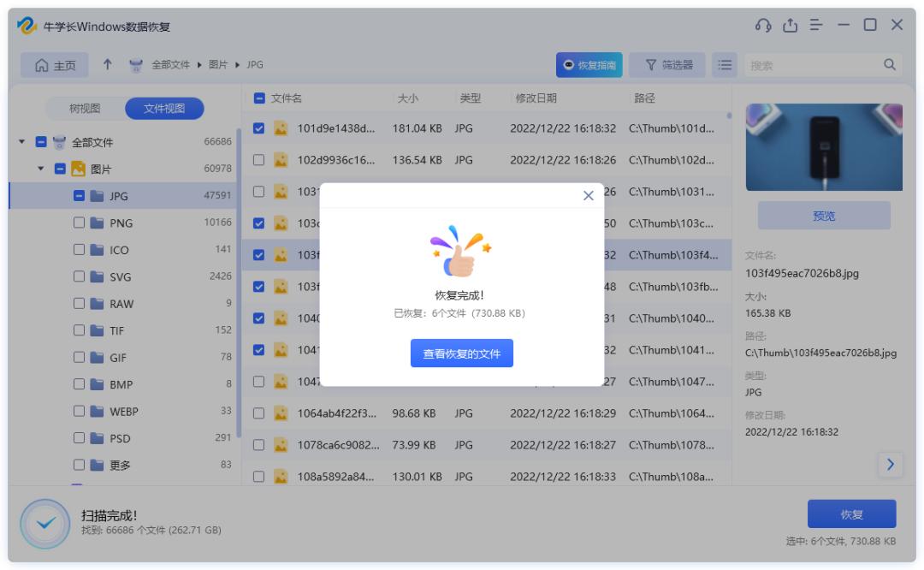This screenshot has width=924, height=570.
Task: Click the scan complete checkmark circle
Action: pos(45,524)
